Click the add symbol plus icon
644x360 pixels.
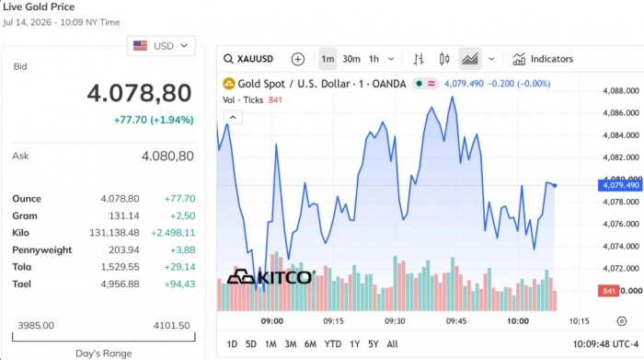pyautogui.click(x=298, y=59)
